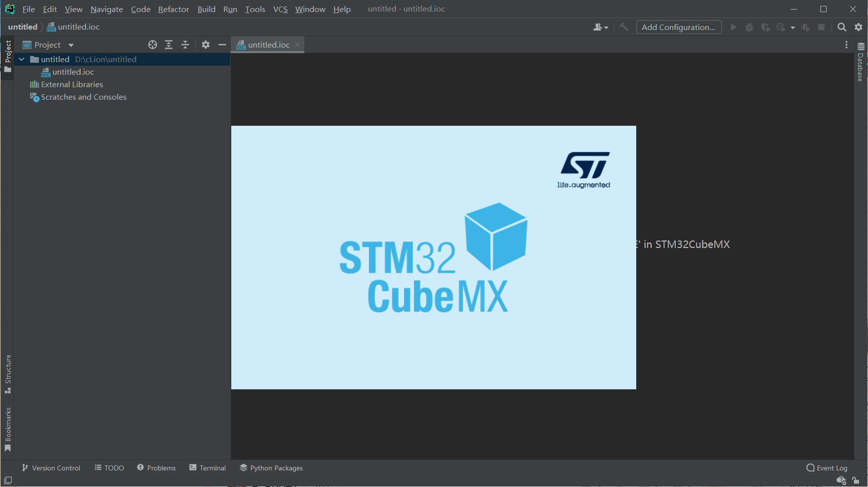This screenshot has height=487, width=868.
Task: Click the status bar background tasks icon
Action: (x=841, y=480)
